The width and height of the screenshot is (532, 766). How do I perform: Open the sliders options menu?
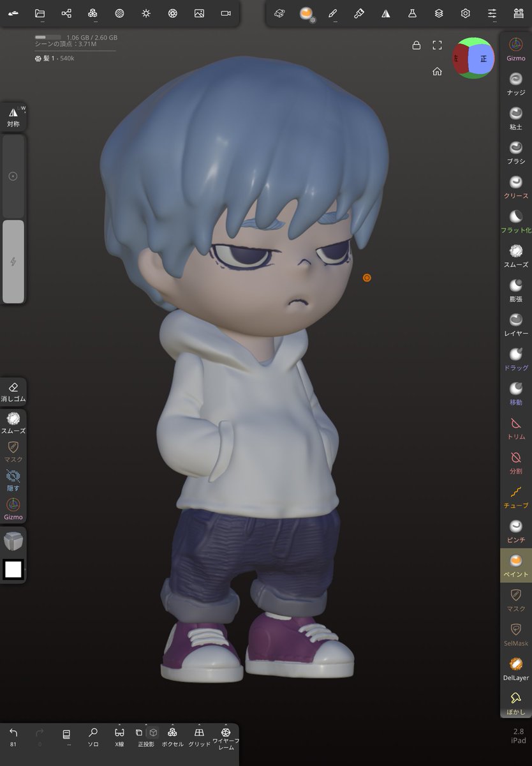click(492, 13)
